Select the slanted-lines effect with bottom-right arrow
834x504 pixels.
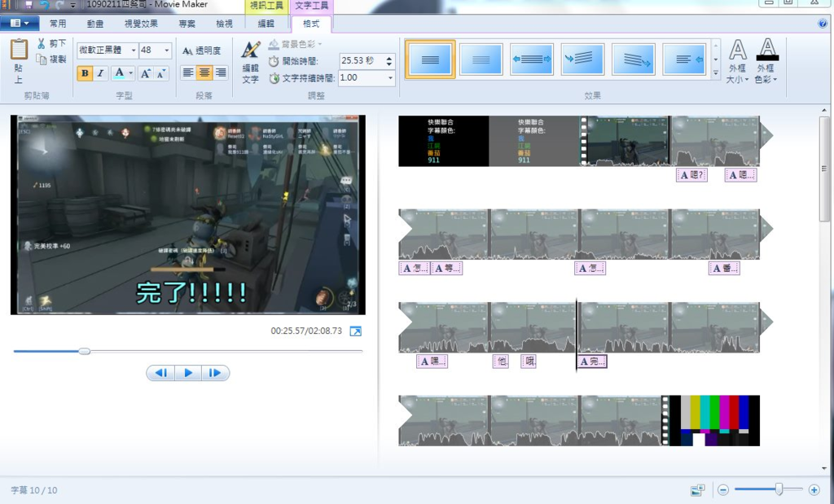click(634, 59)
